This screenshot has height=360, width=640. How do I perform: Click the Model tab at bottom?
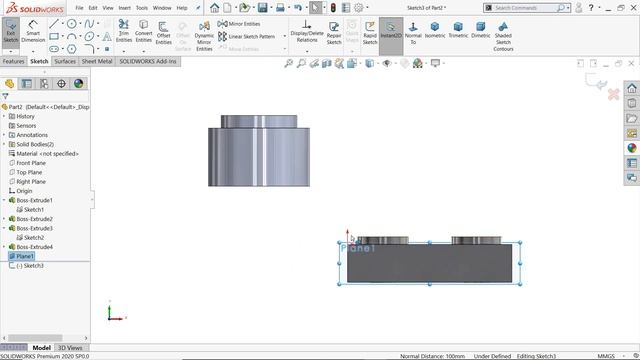[x=41, y=348]
